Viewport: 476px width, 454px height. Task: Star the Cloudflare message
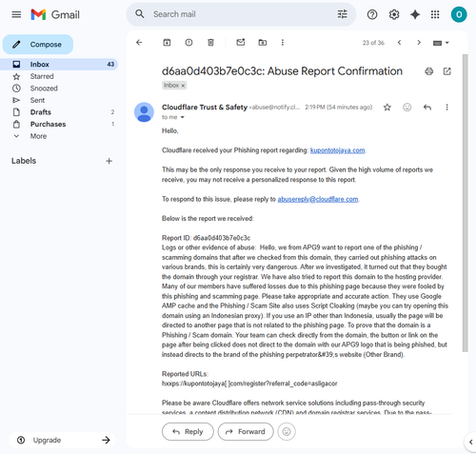(387, 108)
